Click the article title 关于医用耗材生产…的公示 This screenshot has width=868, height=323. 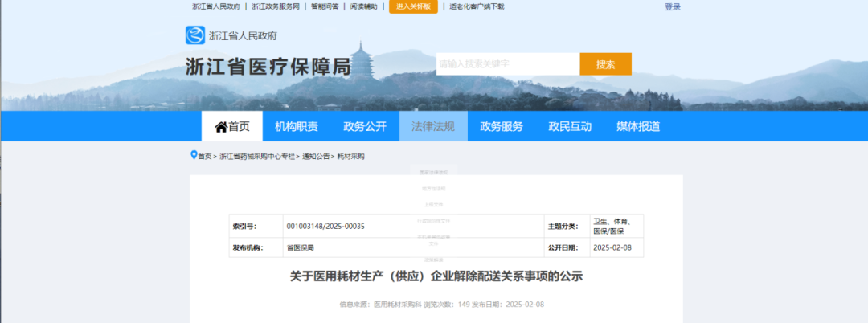tap(436, 276)
